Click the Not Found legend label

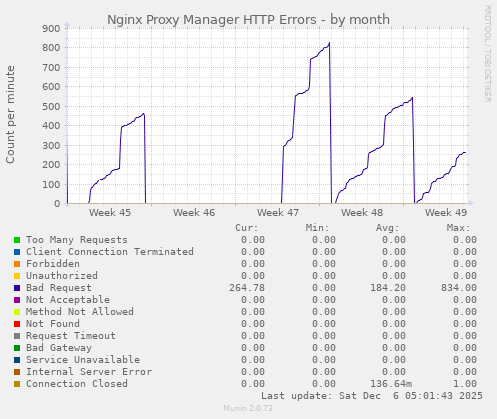(x=53, y=324)
